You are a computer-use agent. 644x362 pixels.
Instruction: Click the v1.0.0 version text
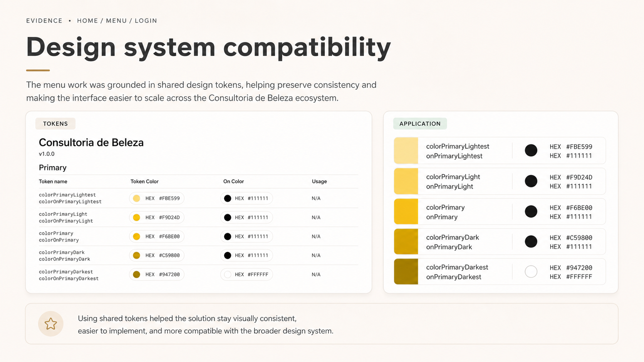tap(47, 154)
